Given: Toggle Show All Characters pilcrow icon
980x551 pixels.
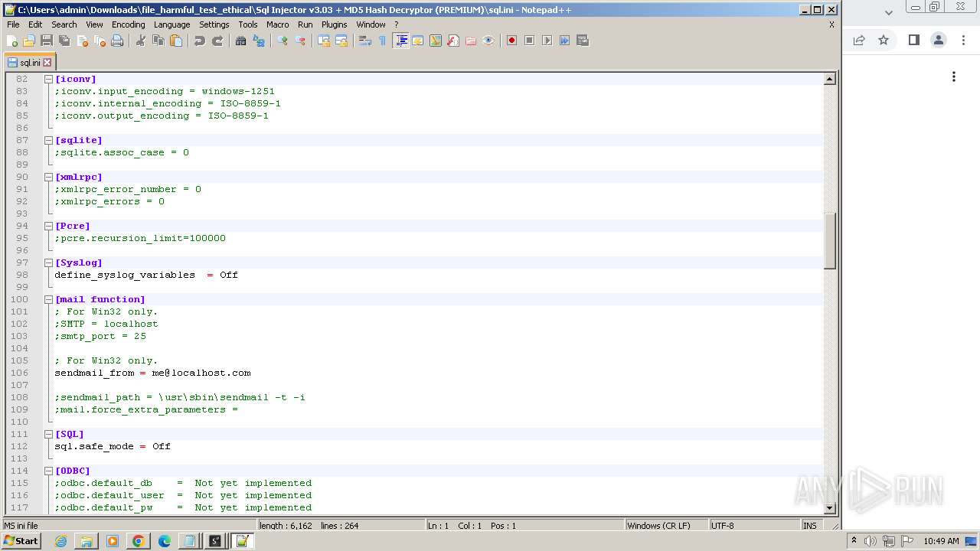Looking at the screenshot, I should (x=382, y=41).
